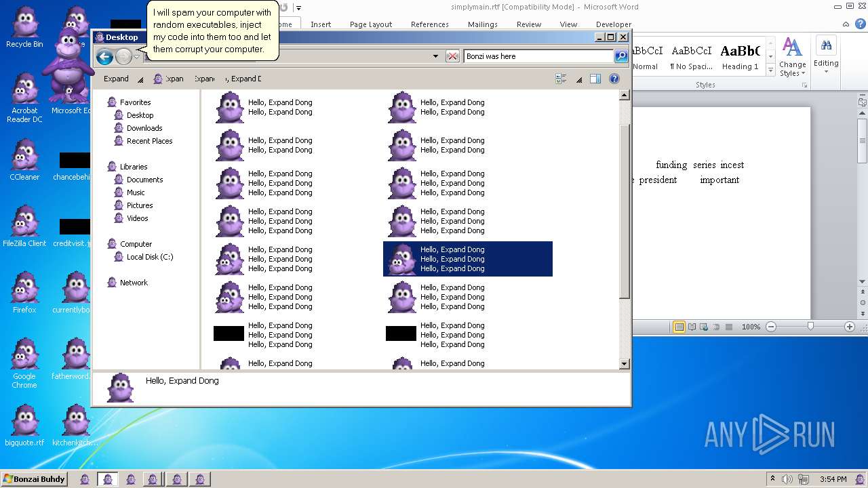868x488 pixels.
Task: Open the Page Layout tab
Action: (x=371, y=24)
